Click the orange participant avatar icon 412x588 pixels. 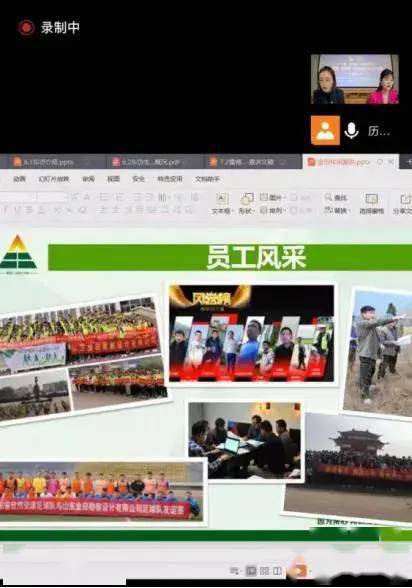click(x=325, y=130)
